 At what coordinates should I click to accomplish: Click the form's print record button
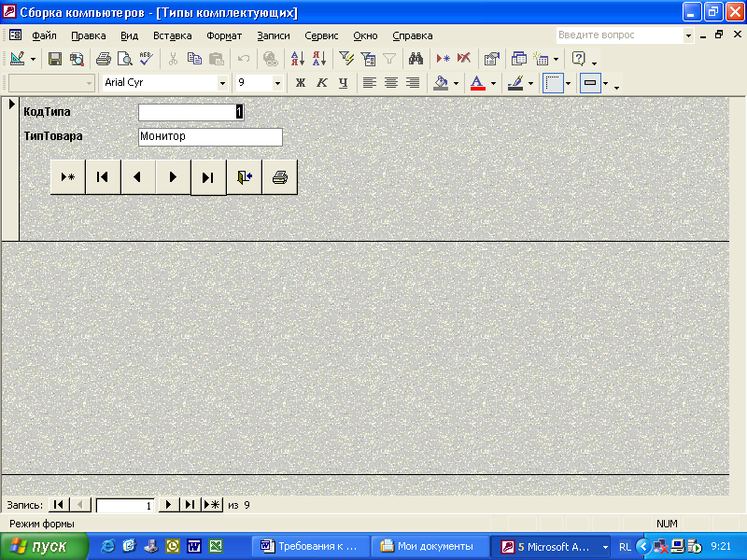coord(279,177)
